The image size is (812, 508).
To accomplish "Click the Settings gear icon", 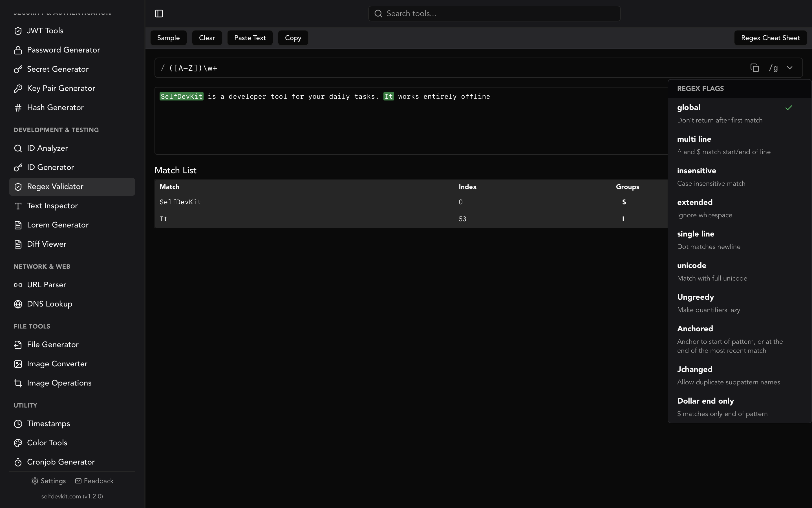I will pos(35,481).
